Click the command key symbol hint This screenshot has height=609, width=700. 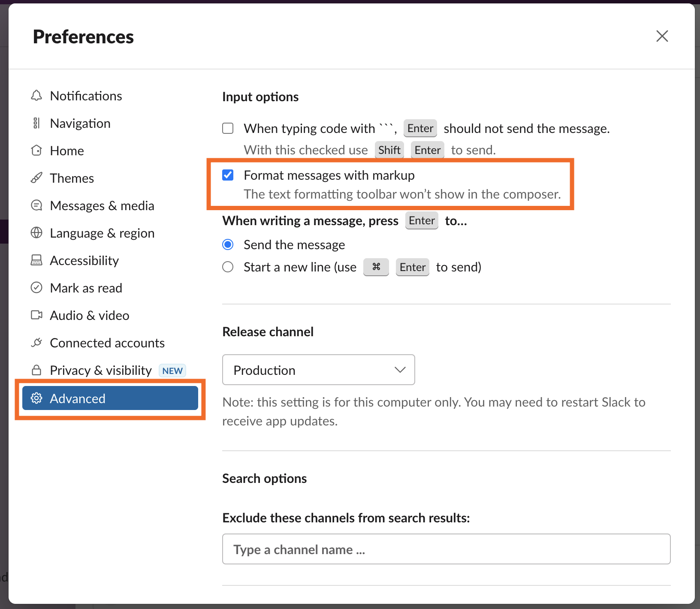376,267
